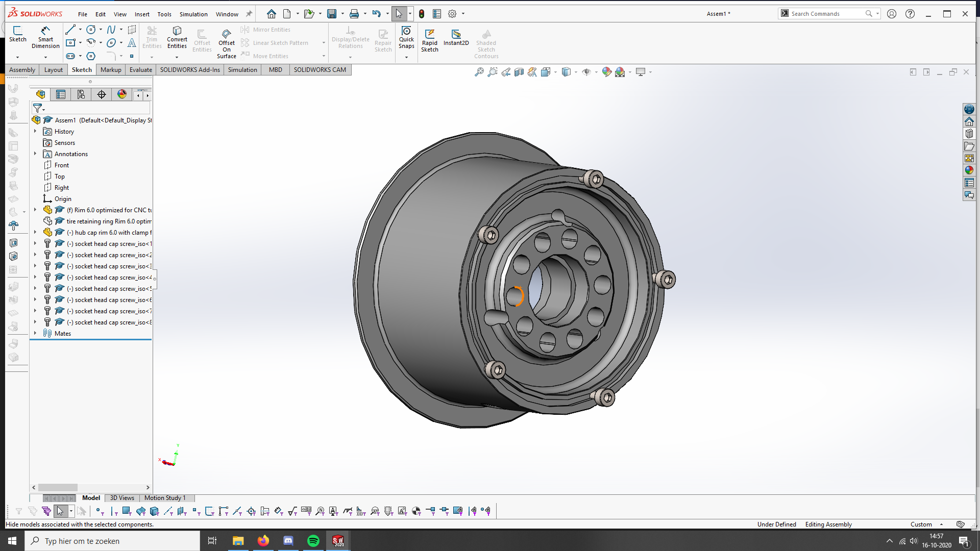Expand the Mates folder
Image resolution: width=980 pixels, height=551 pixels.
(x=35, y=334)
